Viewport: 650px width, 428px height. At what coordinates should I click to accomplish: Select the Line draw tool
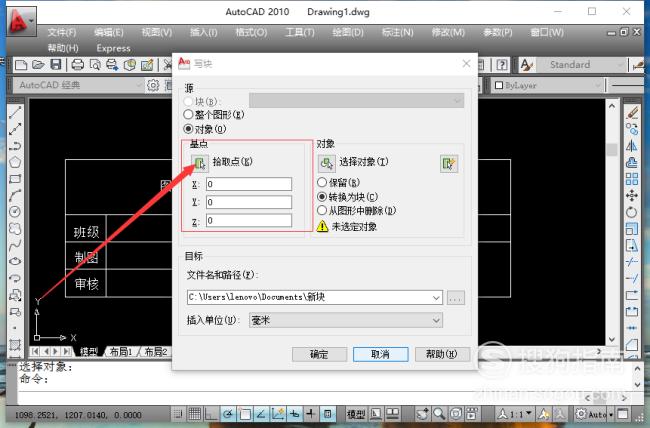click(x=15, y=112)
